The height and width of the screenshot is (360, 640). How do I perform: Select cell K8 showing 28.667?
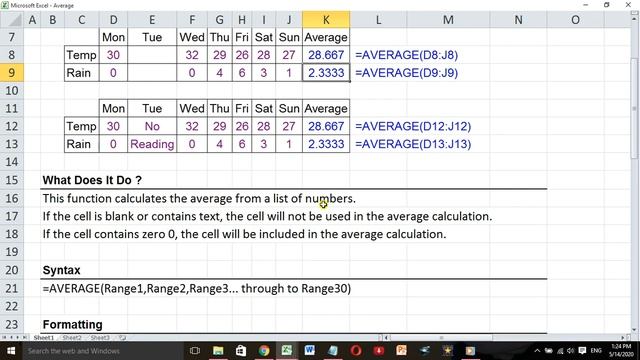pos(326,55)
